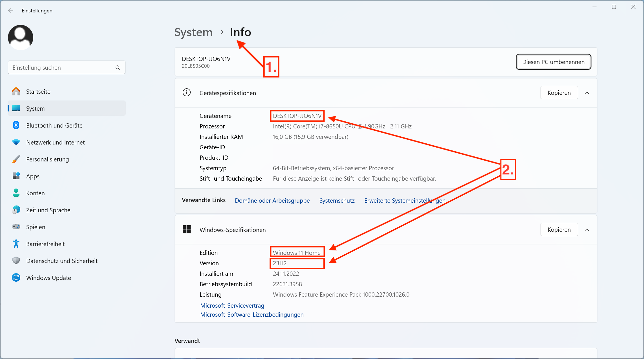Click the Startseite house icon
Image resolution: width=644 pixels, height=359 pixels.
coord(16,91)
